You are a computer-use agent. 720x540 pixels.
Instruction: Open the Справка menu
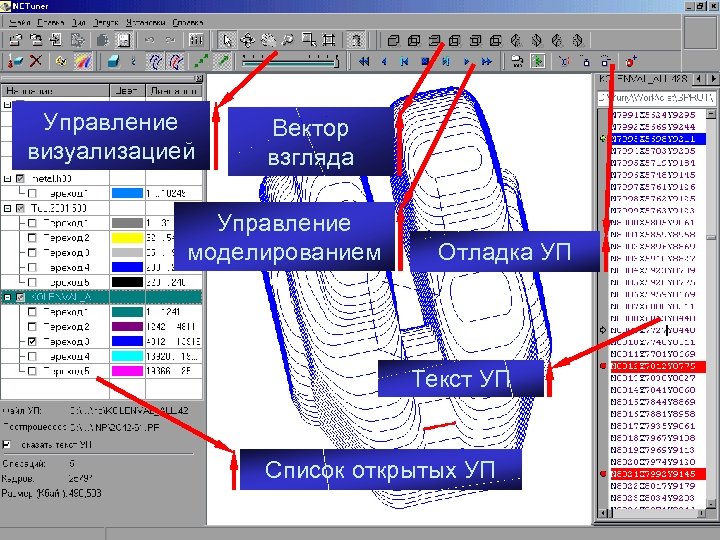[x=188, y=22]
